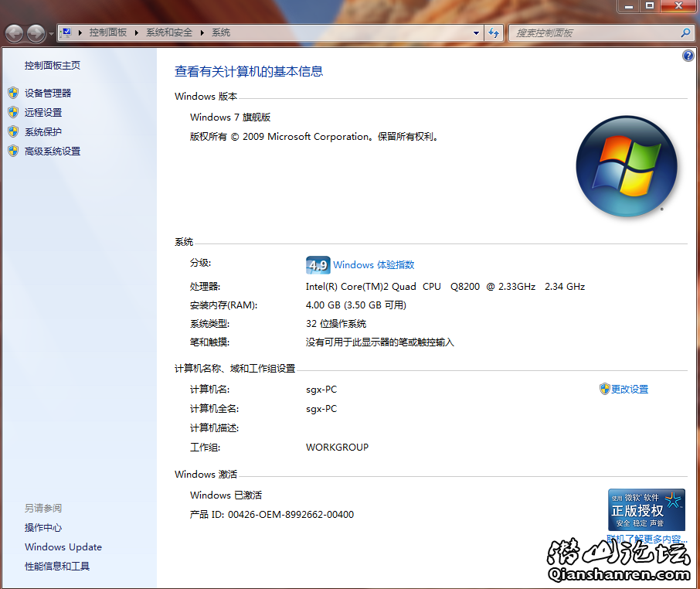This screenshot has height=589, width=700.
Task: Select sgx-PC next to 计算机全名
Action: pos(321,409)
